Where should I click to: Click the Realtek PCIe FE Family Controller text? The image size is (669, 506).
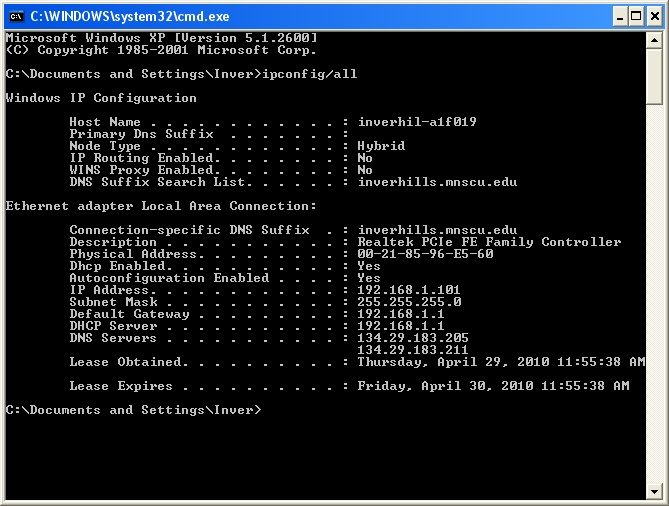[489, 242]
